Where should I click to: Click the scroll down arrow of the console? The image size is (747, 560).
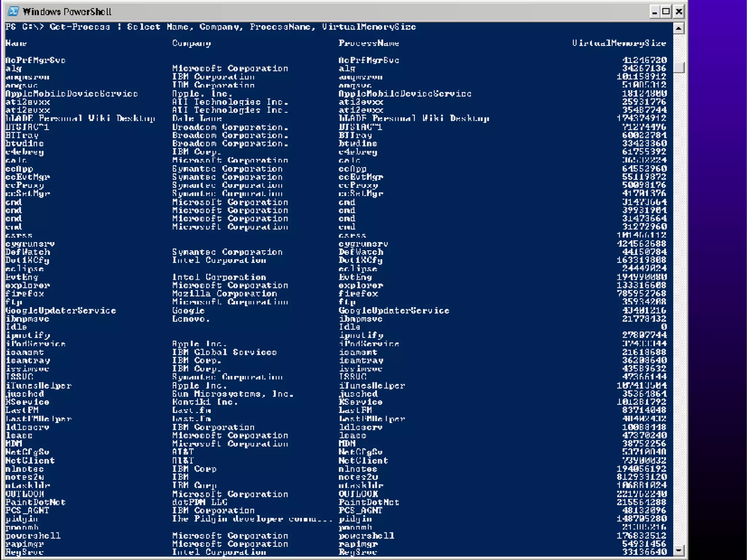pos(678,550)
